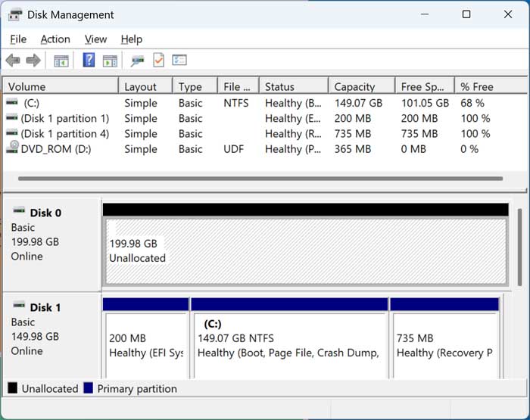Image resolution: width=530 pixels, height=420 pixels.
Task: Click the 149.07 GB capacity cell
Action: 358,103
